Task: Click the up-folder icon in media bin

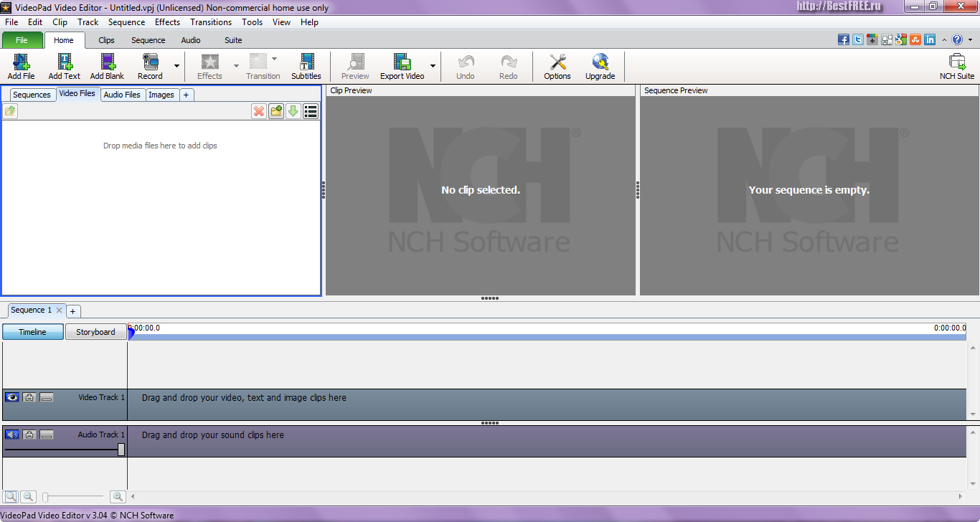Action: click(10, 111)
